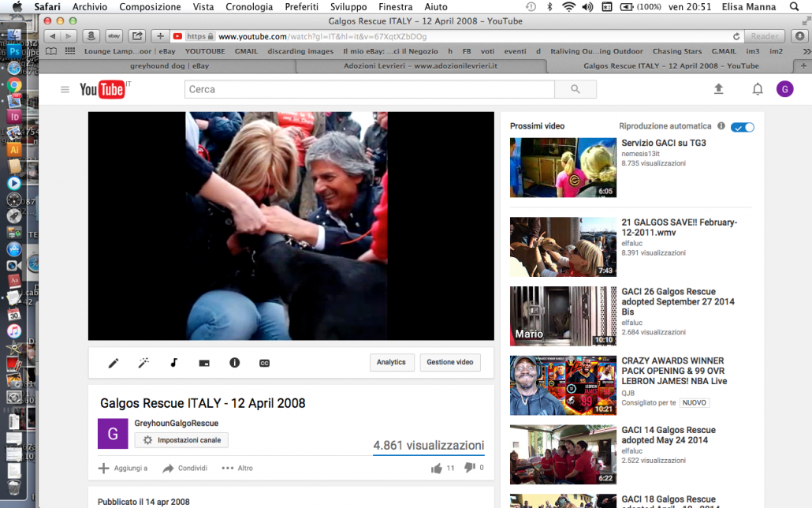The height and width of the screenshot is (508, 812).
Task: Click the reload page icon
Action: 736,36
